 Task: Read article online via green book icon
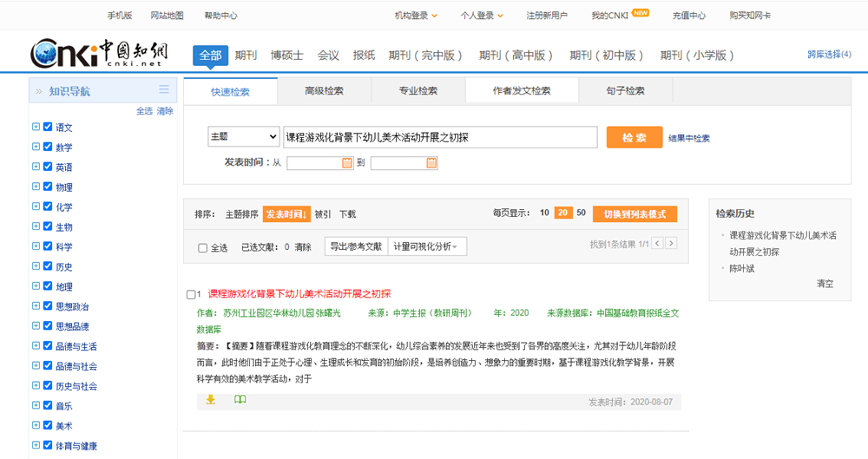coord(240,400)
